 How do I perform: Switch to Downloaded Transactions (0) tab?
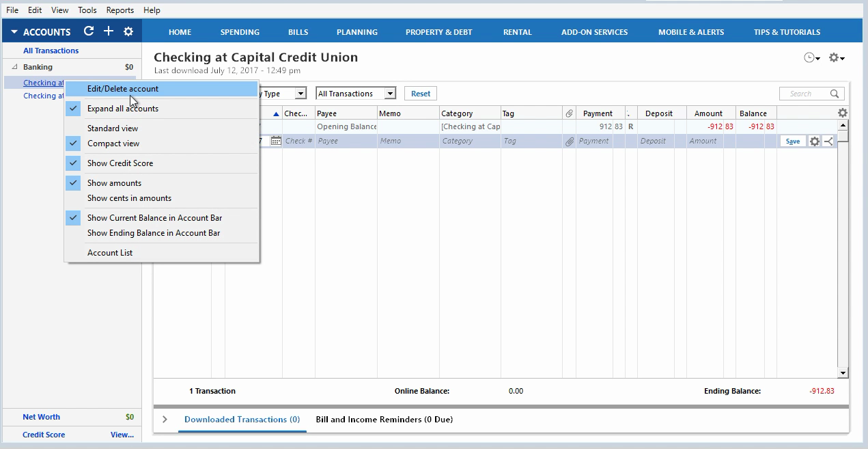pos(242,420)
